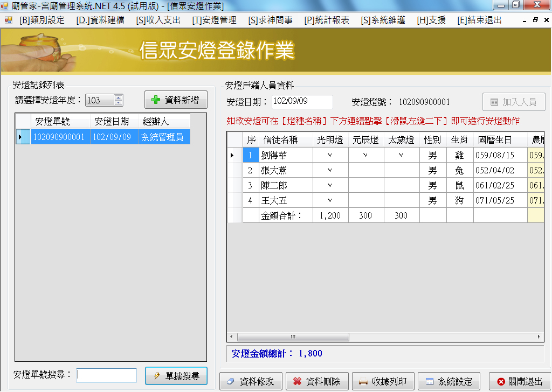The height and width of the screenshot is (392, 552).
Task: Open the [S]系統維護 menu
Action: click(383, 20)
